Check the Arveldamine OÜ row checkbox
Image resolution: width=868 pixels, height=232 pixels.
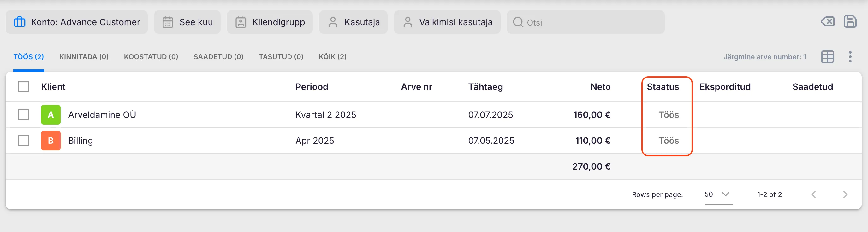click(23, 115)
